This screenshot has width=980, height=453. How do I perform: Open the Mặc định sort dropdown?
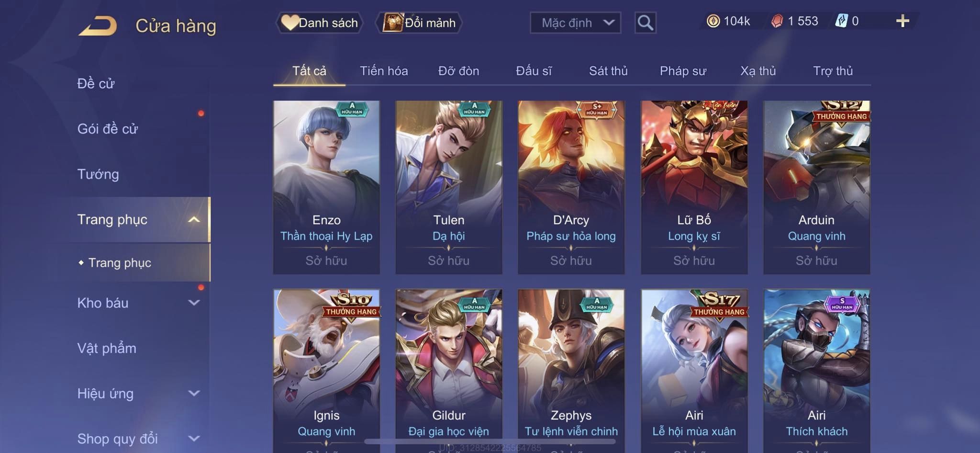click(x=575, y=23)
